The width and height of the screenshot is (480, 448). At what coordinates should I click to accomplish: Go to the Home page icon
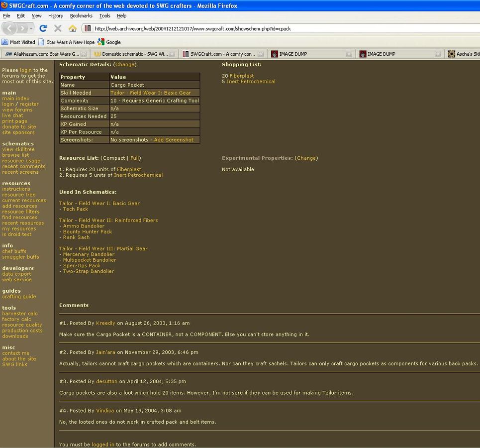73,28
